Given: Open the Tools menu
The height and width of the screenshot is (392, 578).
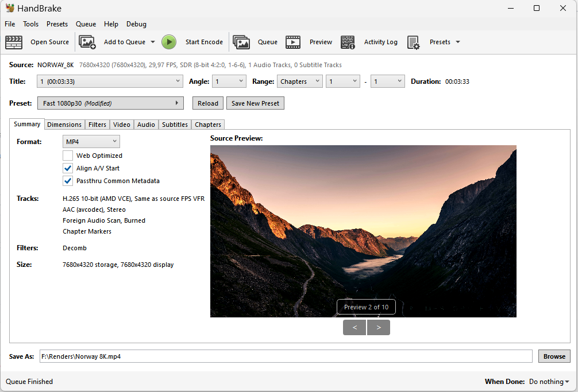Looking at the screenshot, I should (x=30, y=24).
